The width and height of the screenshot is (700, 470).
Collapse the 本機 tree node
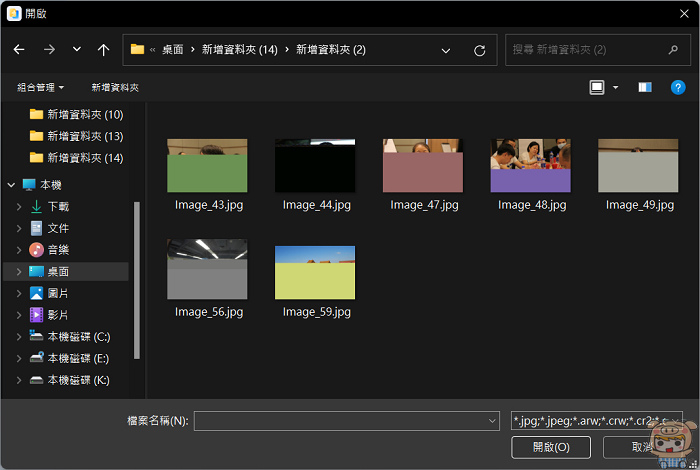[10, 185]
